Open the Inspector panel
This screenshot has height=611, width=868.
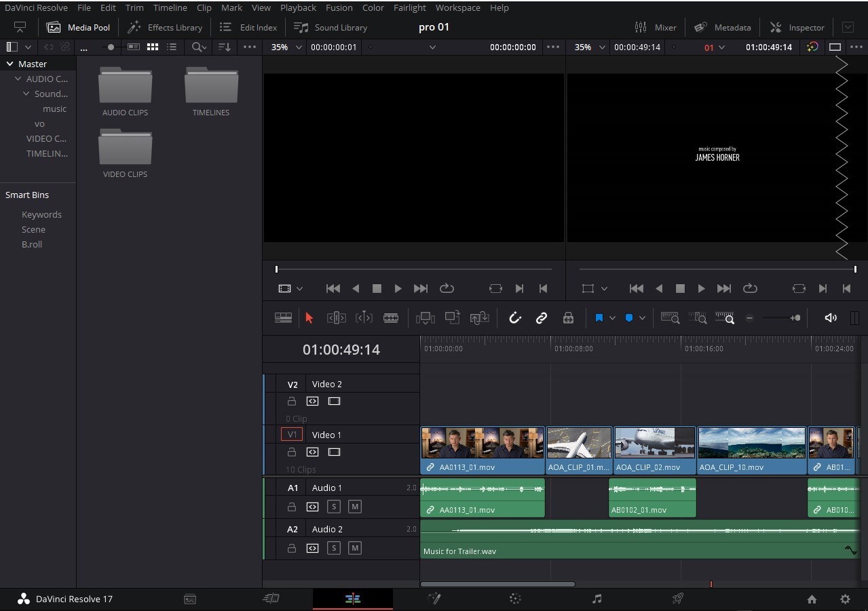point(797,27)
